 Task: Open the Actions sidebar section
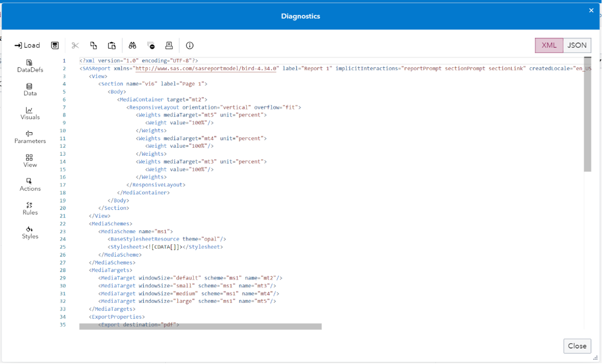[x=30, y=185]
